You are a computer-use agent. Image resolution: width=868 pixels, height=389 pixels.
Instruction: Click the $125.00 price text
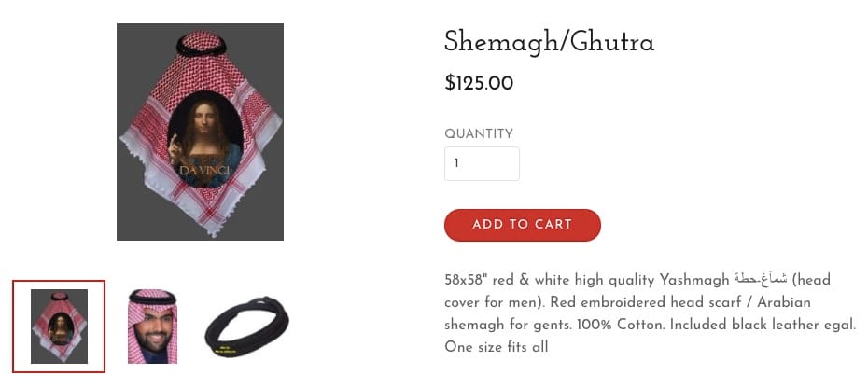(x=479, y=84)
